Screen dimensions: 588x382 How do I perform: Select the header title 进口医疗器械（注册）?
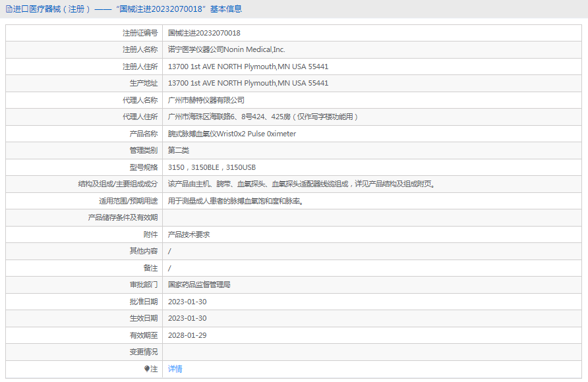coord(52,9)
